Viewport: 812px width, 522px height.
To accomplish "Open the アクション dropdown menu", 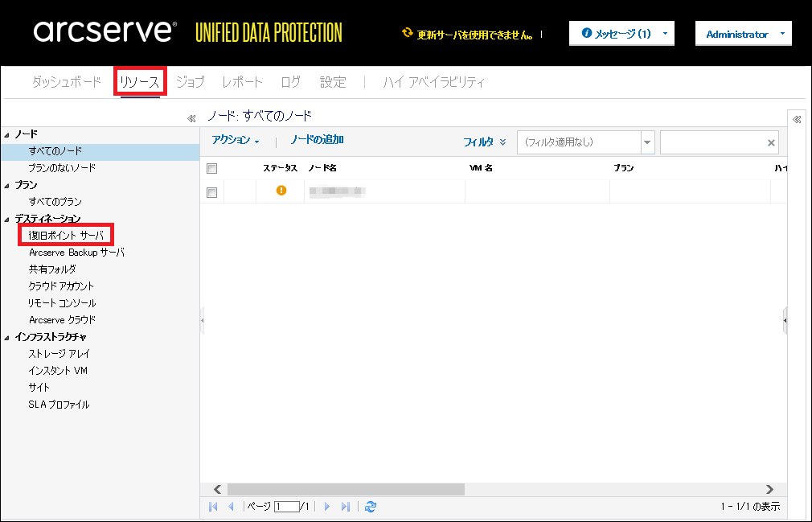I will click(x=236, y=140).
